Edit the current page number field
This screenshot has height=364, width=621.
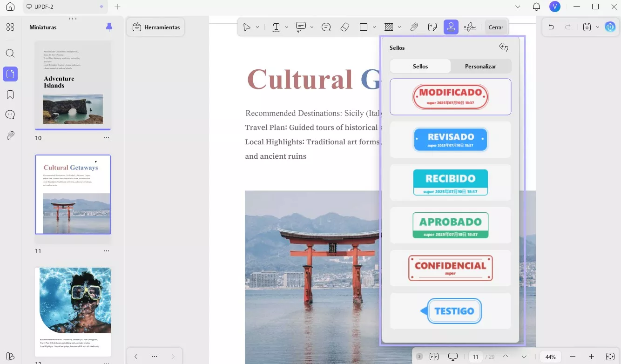476,357
